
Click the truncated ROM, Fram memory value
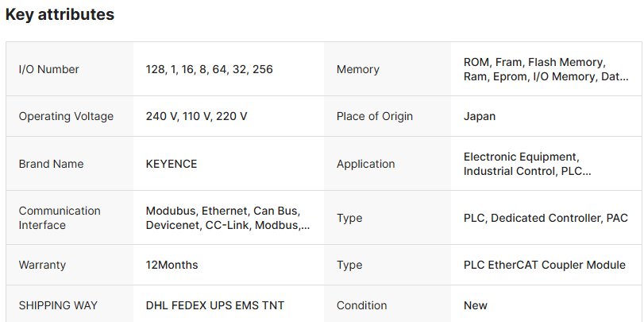546,69
